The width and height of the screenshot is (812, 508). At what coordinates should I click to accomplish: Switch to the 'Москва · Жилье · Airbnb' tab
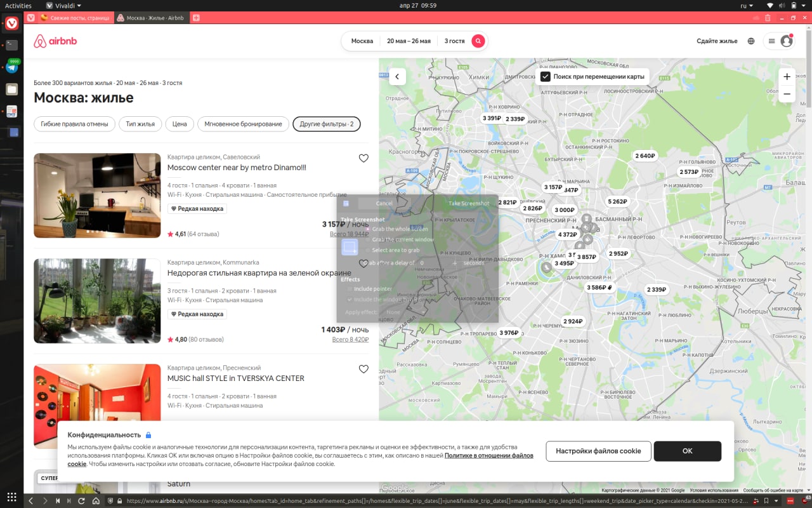pos(152,18)
